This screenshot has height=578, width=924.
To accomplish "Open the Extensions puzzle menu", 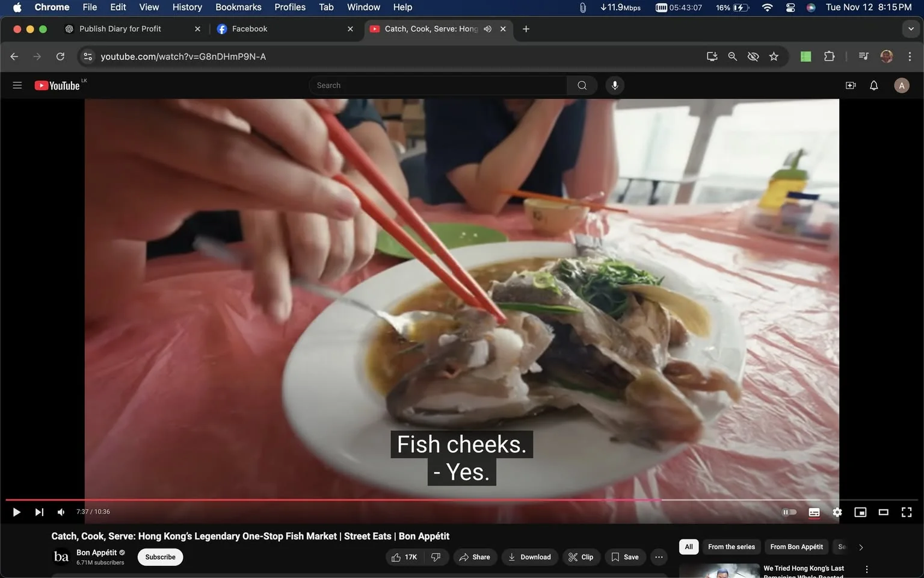I will point(830,57).
